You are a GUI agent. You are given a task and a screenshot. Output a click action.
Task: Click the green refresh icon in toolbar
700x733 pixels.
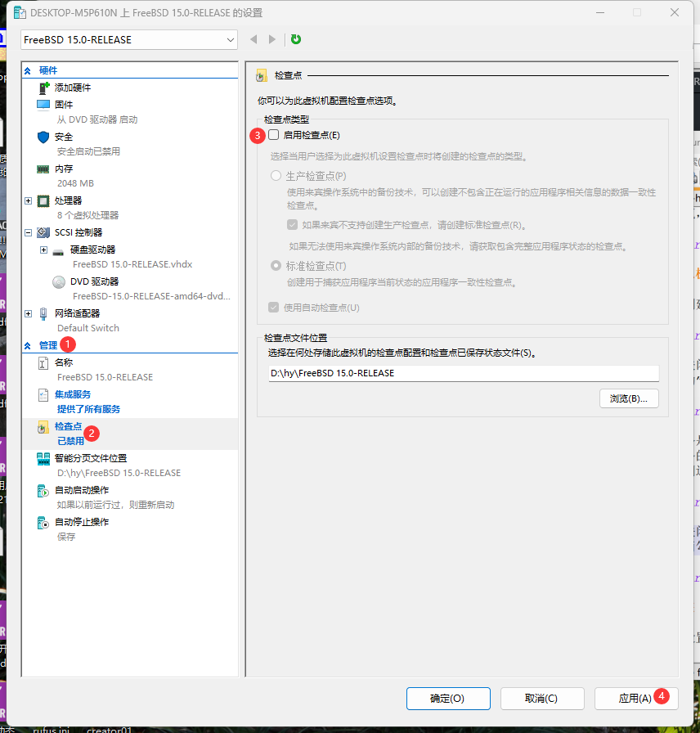296,39
